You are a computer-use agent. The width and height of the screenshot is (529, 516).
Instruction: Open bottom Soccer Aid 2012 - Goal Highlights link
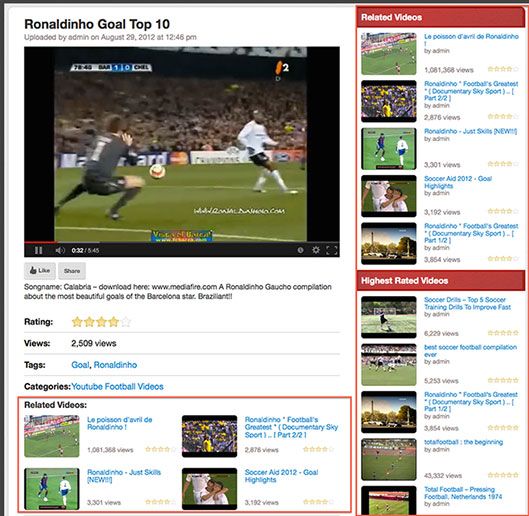281,476
